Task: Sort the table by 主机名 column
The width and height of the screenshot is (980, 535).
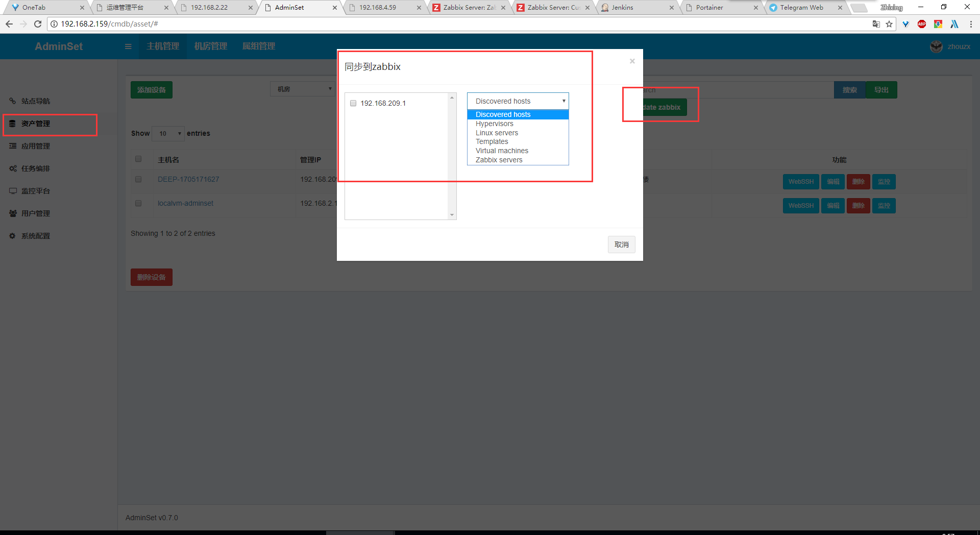Action: click(x=168, y=160)
